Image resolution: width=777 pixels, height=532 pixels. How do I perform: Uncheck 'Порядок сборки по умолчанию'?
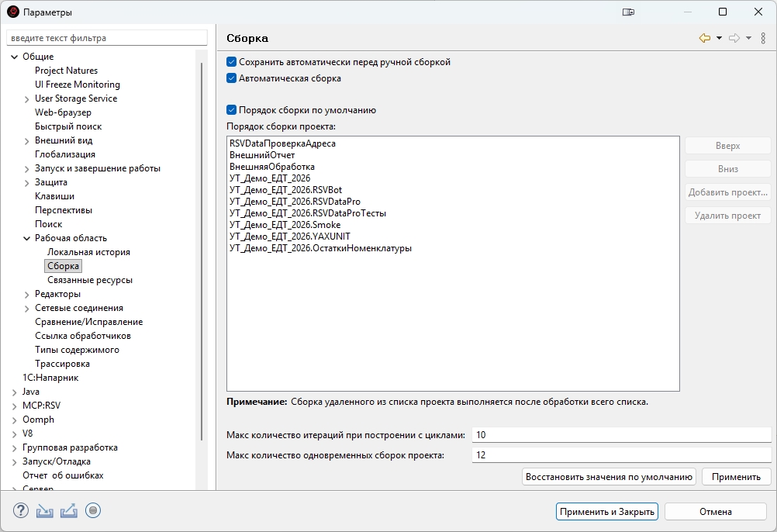tap(231, 110)
